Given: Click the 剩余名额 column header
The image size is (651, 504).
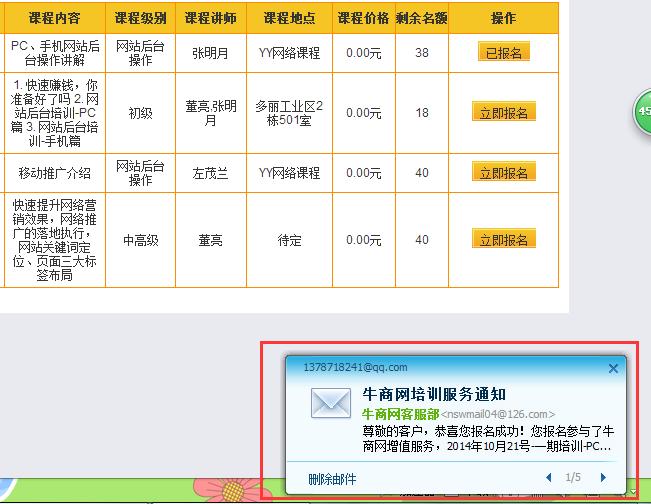Looking at the screenshot, I should click(421, 18).
